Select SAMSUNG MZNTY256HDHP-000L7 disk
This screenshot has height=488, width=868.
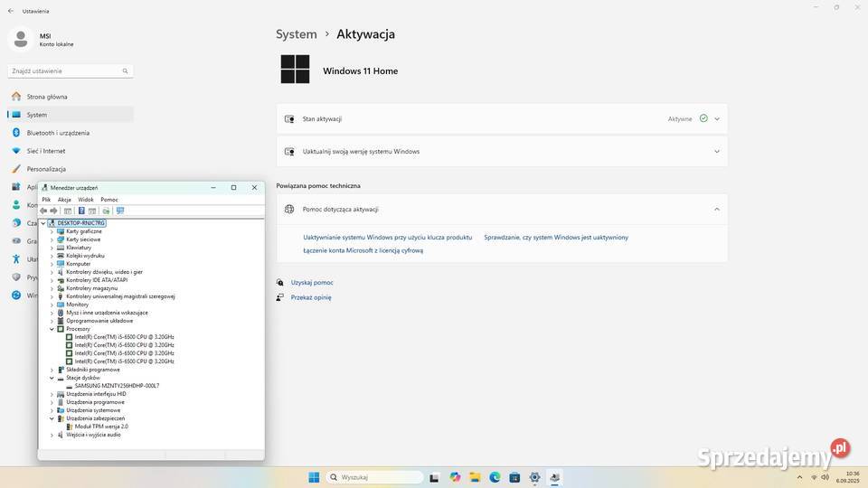(x=117, y=386)
